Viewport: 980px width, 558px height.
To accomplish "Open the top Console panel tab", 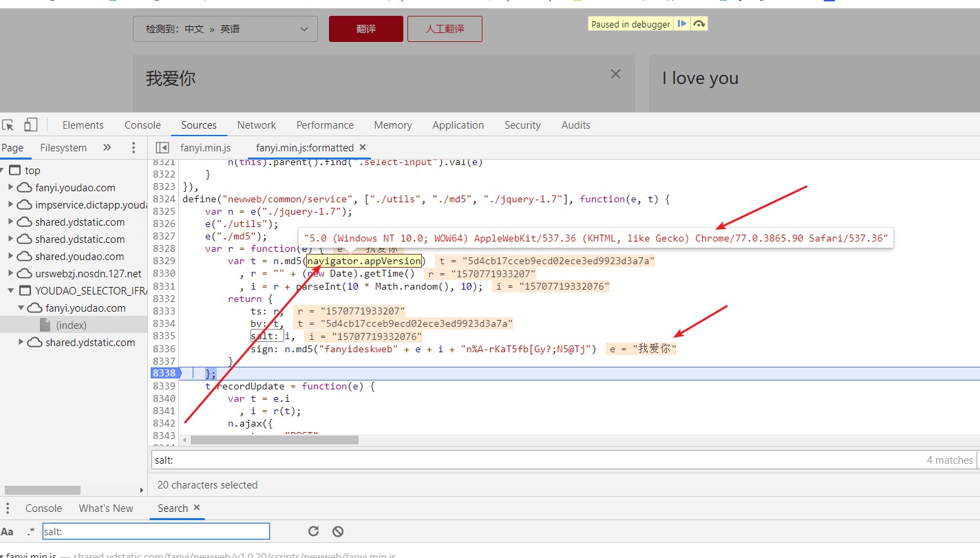I will click(142, 125).
